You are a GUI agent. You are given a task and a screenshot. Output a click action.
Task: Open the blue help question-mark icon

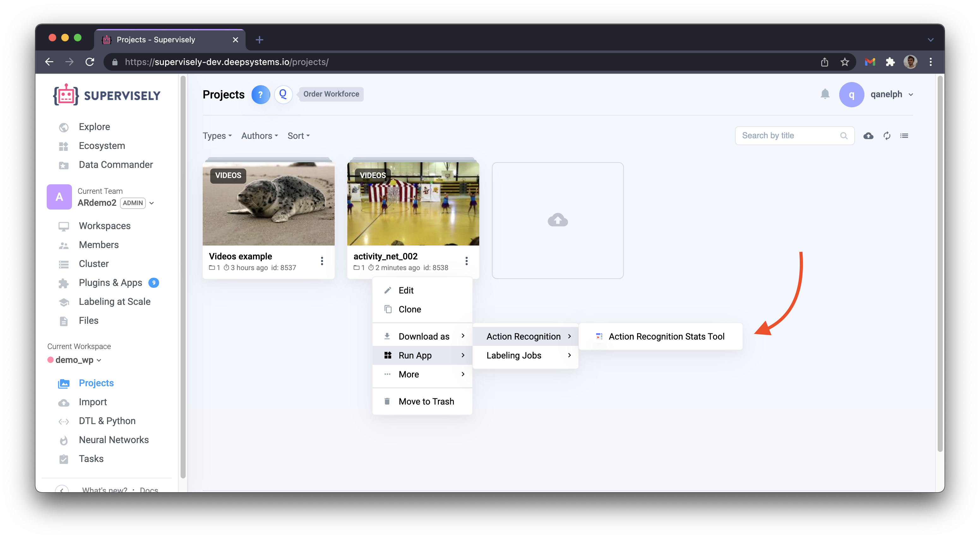tap(260, 94)
